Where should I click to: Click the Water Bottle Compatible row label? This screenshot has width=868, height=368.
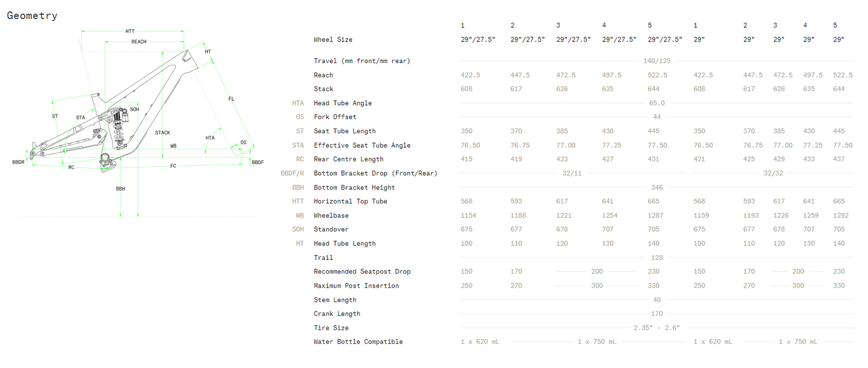358,342
